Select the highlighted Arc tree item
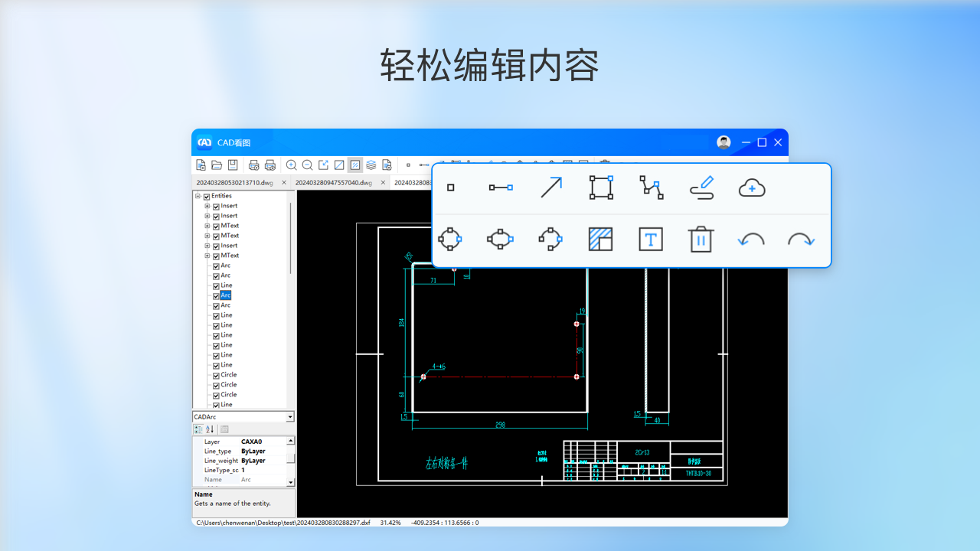 click(x=226, y=295)
